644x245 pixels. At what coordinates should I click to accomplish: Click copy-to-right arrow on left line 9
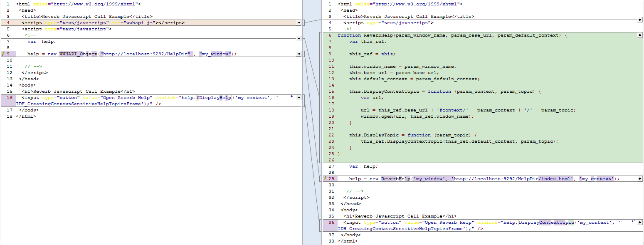tap(299, 54)
